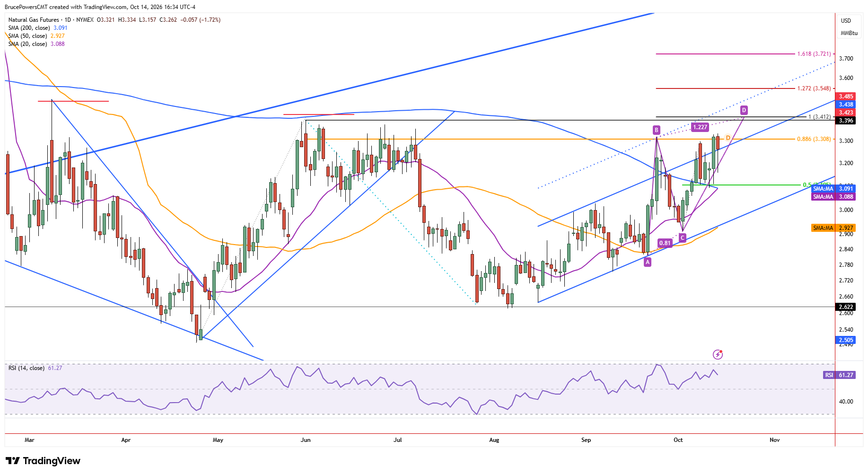Click the 0.886 (3.308) Fibonacci label

[x=814, y=139]
